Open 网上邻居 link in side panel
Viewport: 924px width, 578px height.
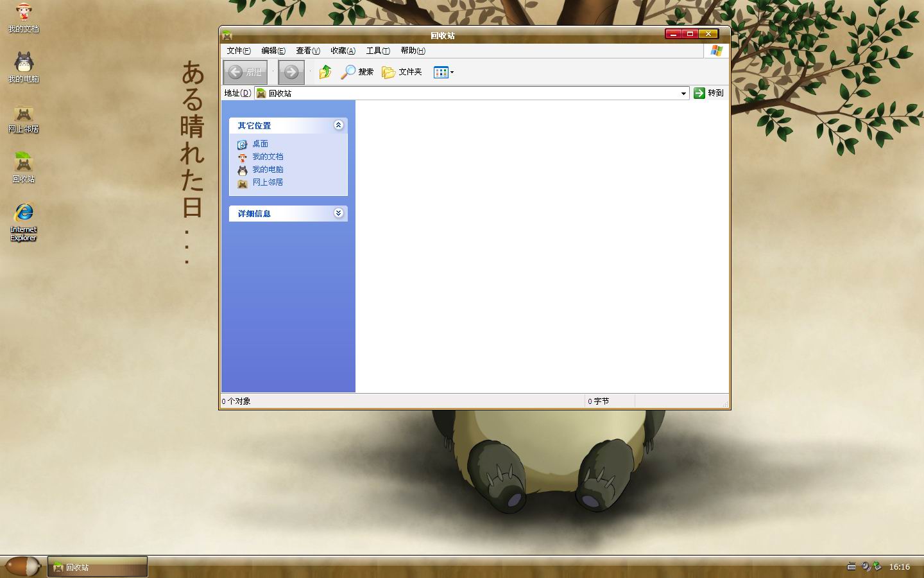[268, 182]
